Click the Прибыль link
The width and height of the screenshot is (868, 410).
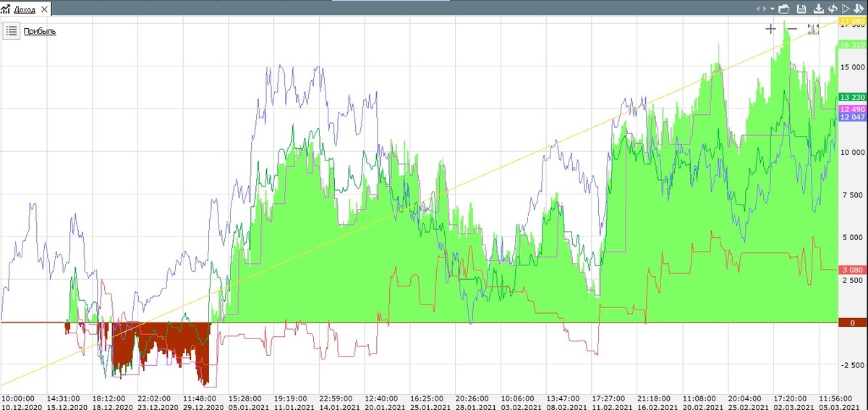coord(40,31)
